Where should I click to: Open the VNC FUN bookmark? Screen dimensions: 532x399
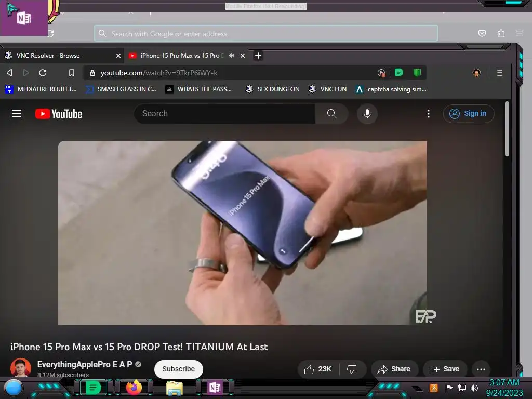(327, 89)
